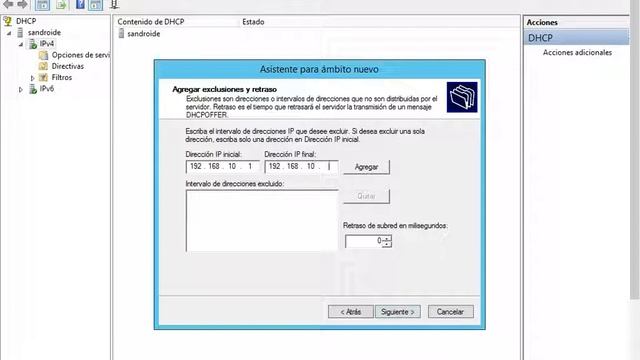Sort by the Estado column header
640x360 pixels.
pyautogui.click(x=253, y=22)
